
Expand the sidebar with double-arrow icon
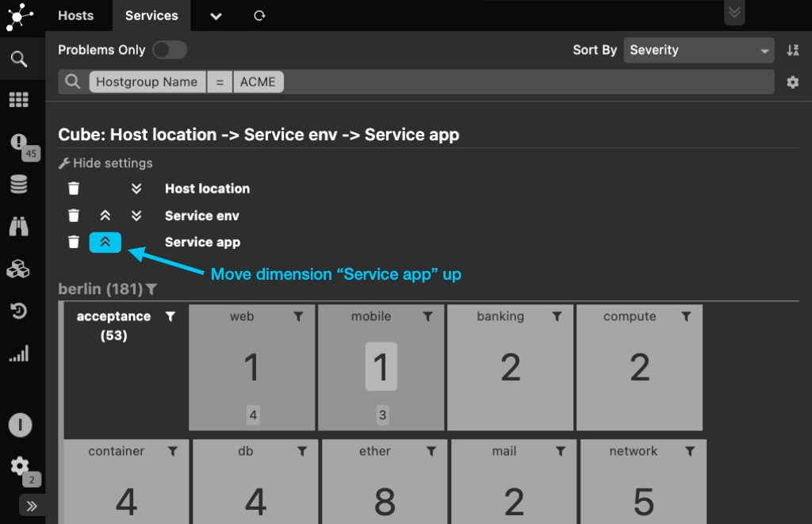[32, 506]
